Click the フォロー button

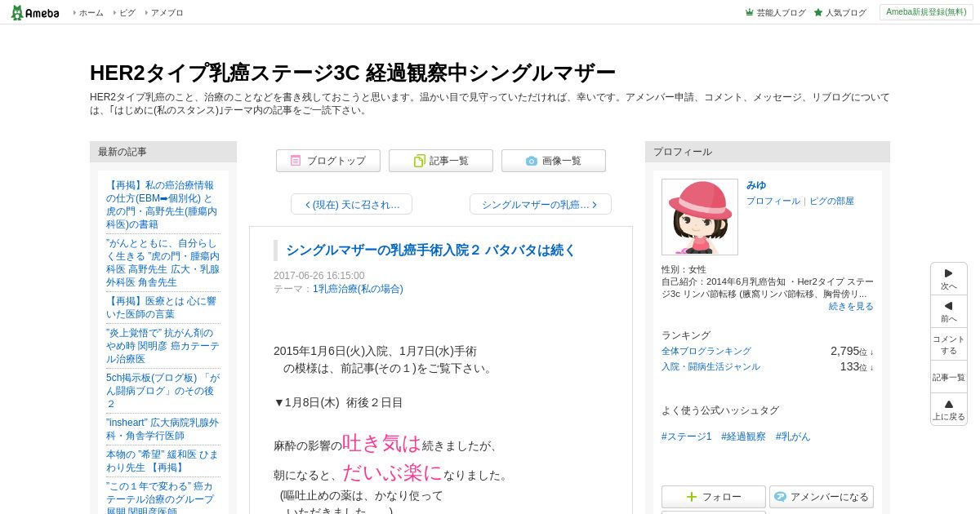point(714,497)
